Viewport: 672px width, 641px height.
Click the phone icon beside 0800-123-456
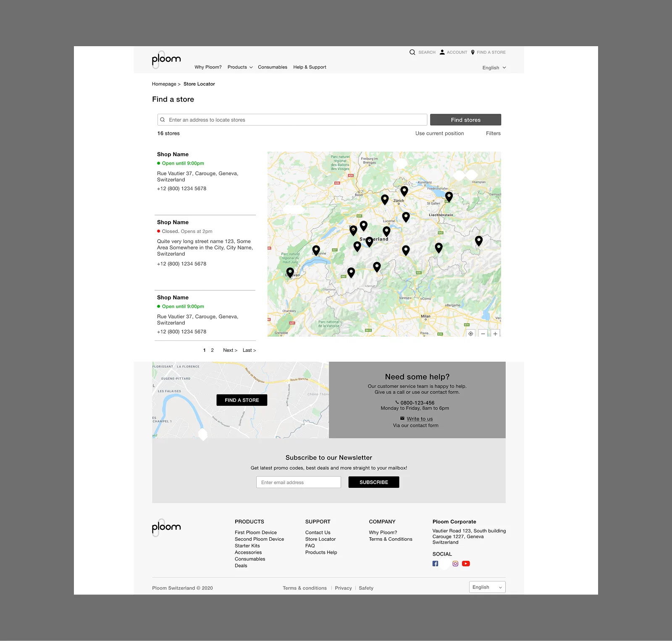[x=397, y=402]
